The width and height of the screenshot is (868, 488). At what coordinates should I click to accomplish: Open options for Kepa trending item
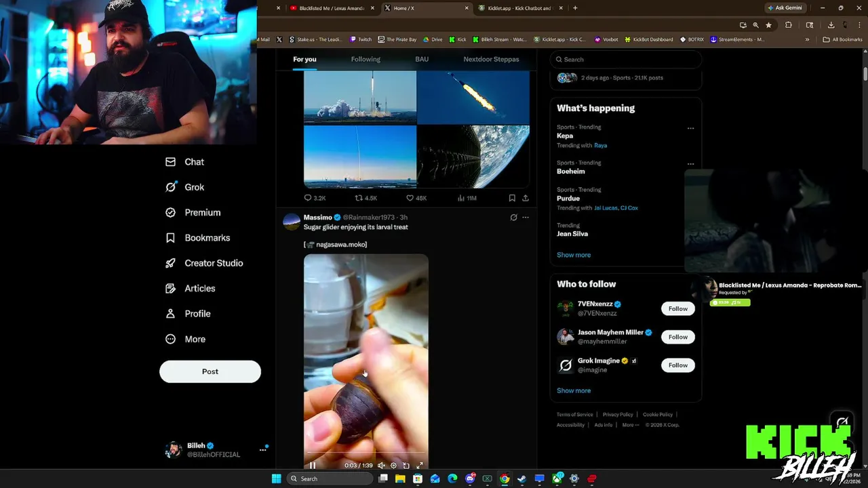point(690,128)
